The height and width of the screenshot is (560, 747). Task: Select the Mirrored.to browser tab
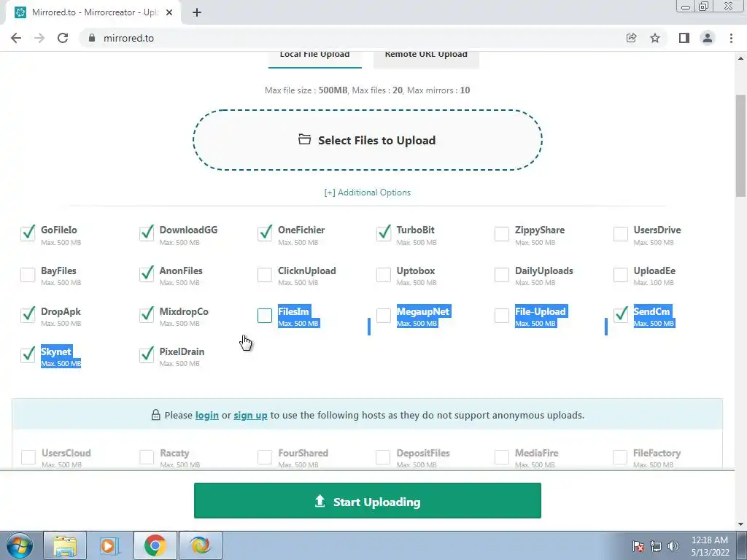94,12
